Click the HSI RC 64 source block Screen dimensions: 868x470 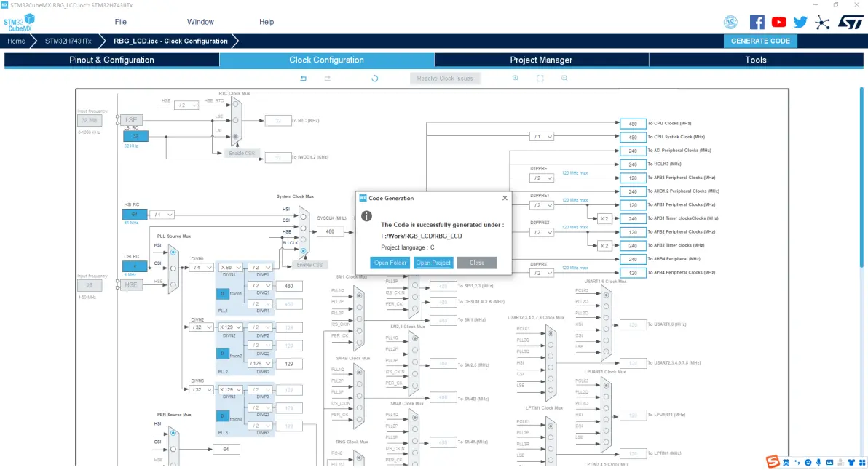[x=135, y=215]
